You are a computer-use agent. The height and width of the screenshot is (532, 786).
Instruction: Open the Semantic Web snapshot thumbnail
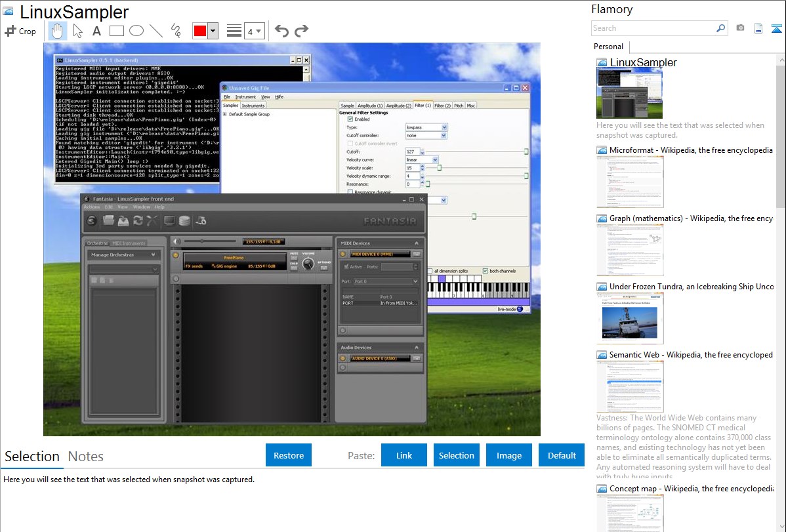click(x=630, y=386)
